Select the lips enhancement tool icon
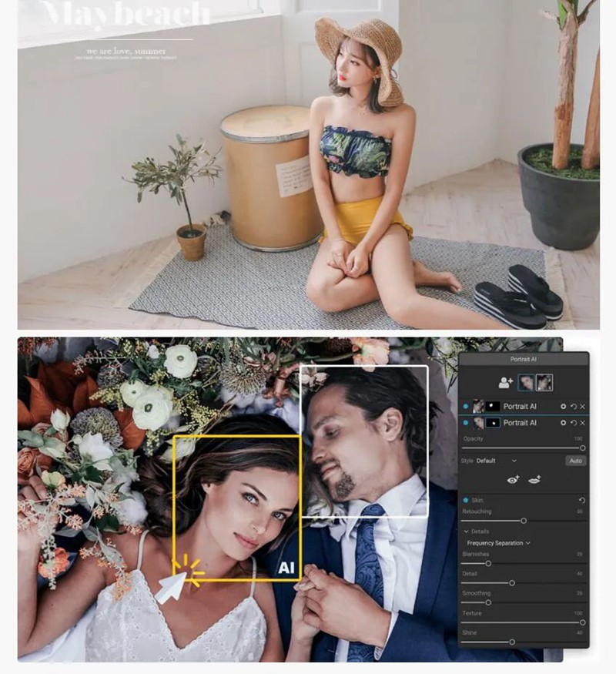The height and width of the screenshot is (674, 616). pyautogui.click(x=535, y=480)
